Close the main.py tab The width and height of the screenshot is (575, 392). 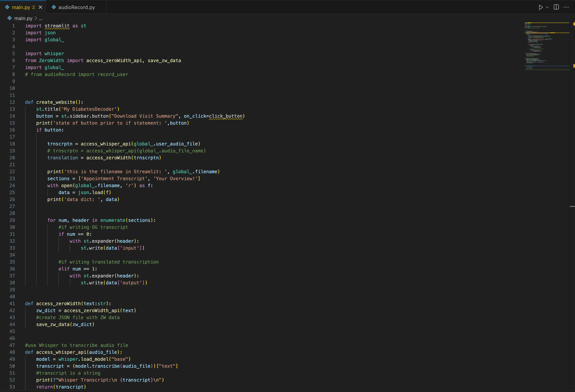coord(40,7)
